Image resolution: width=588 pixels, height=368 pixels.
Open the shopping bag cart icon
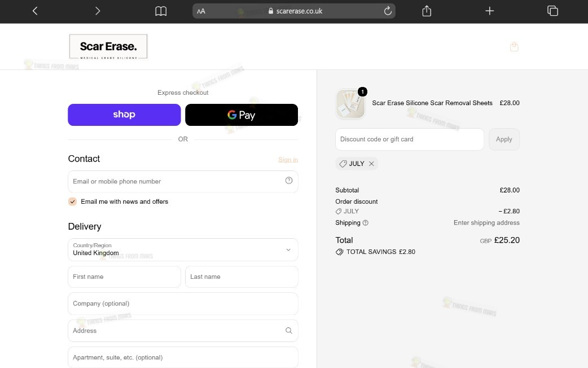point(514,46)
